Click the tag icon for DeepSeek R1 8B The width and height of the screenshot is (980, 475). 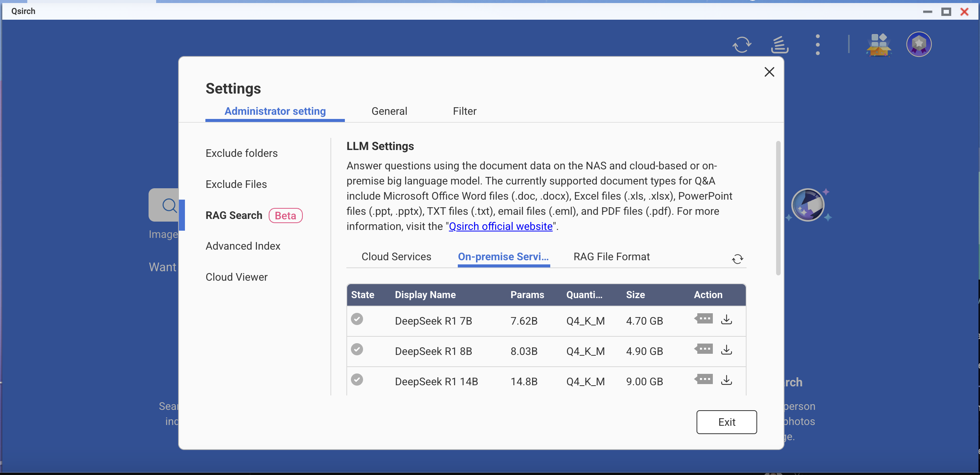pyautogui.click(x=703, y=349)
